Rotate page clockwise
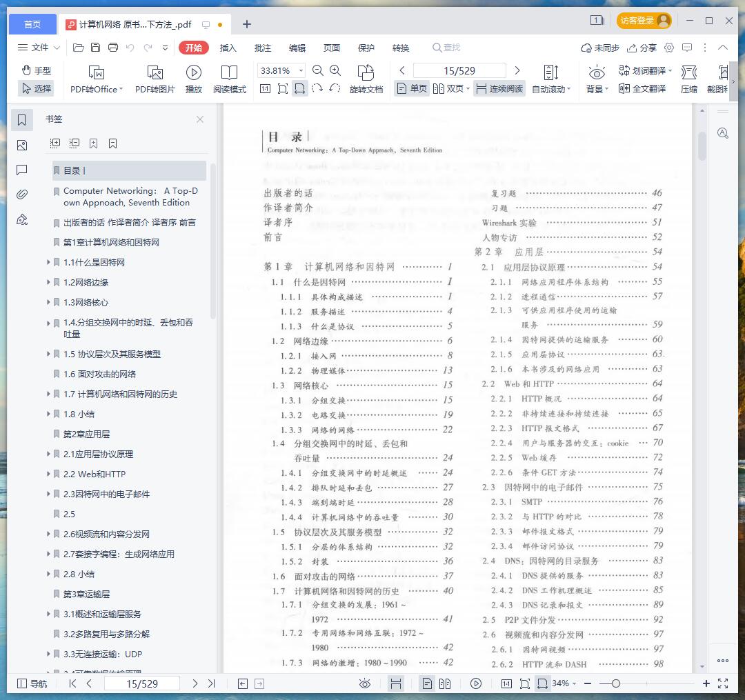The height and width of the screenshot is (700, 745). coord(317,89)
